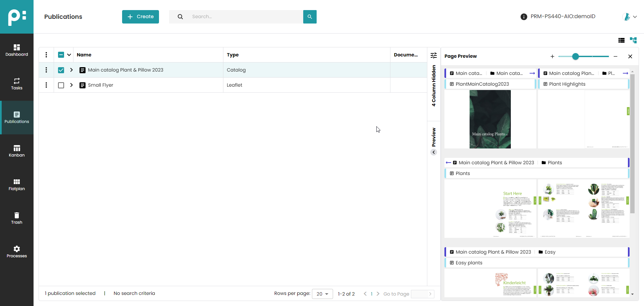
Task: Open the Rows per page dropdown
Action: point(322,294)
